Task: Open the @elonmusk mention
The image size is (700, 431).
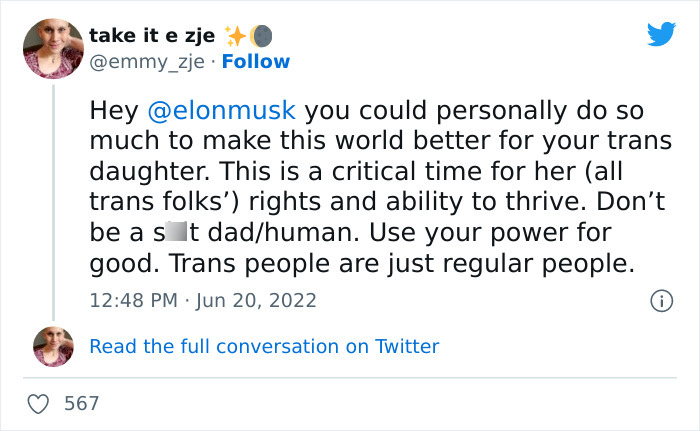Action: 223,109
